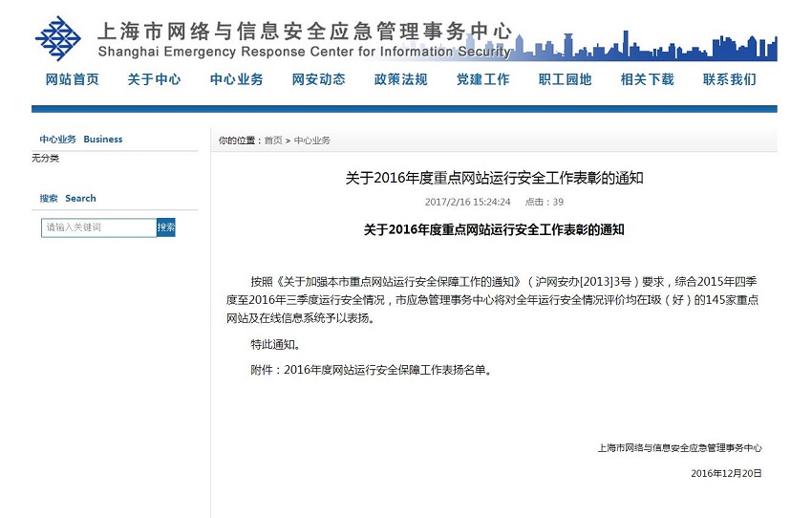Select the 党建工作 menu item
This screenshot has width=812, height=518.
tap(483, 79)
